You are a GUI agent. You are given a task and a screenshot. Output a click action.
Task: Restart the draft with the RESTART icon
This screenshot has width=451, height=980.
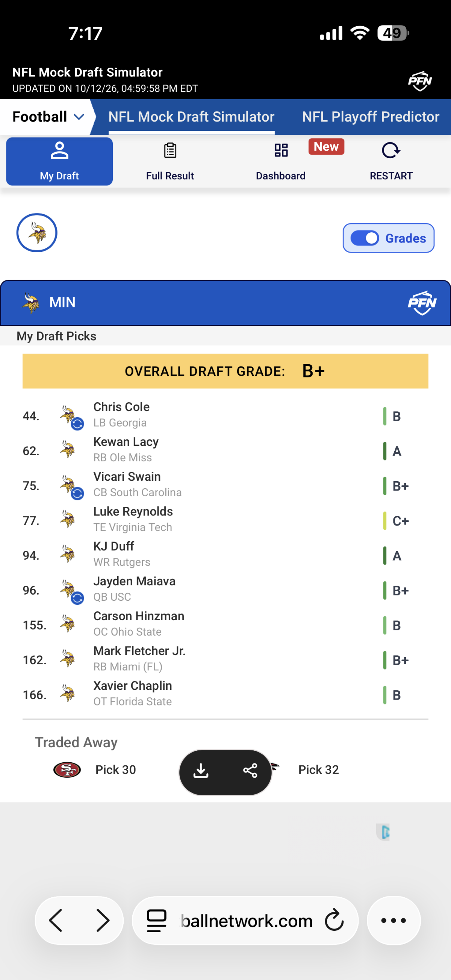[391, 151]
